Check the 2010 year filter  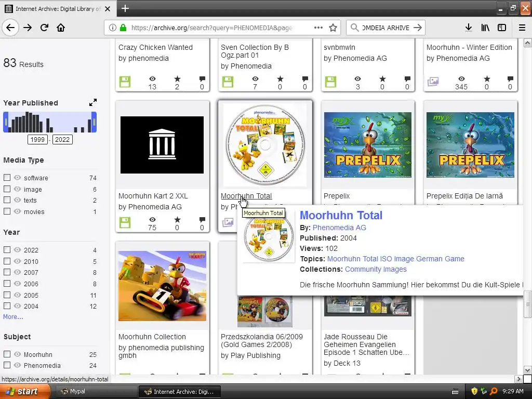coord(7,261)
